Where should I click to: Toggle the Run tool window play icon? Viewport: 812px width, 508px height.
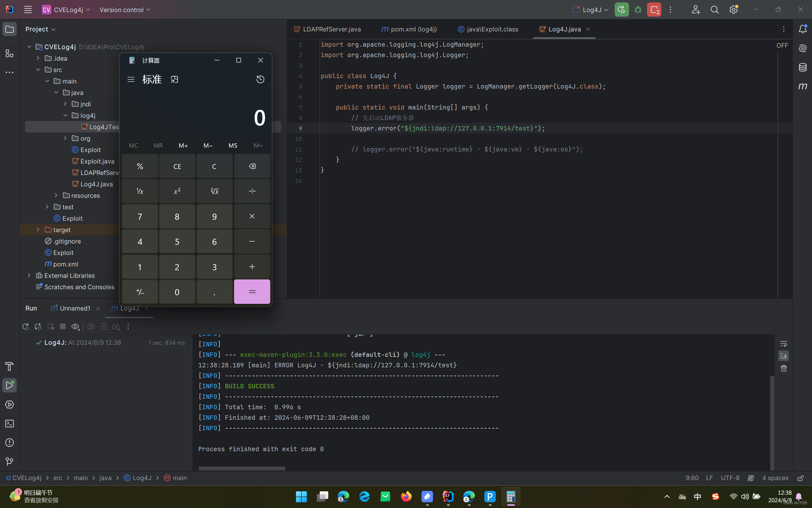[10, 385]
